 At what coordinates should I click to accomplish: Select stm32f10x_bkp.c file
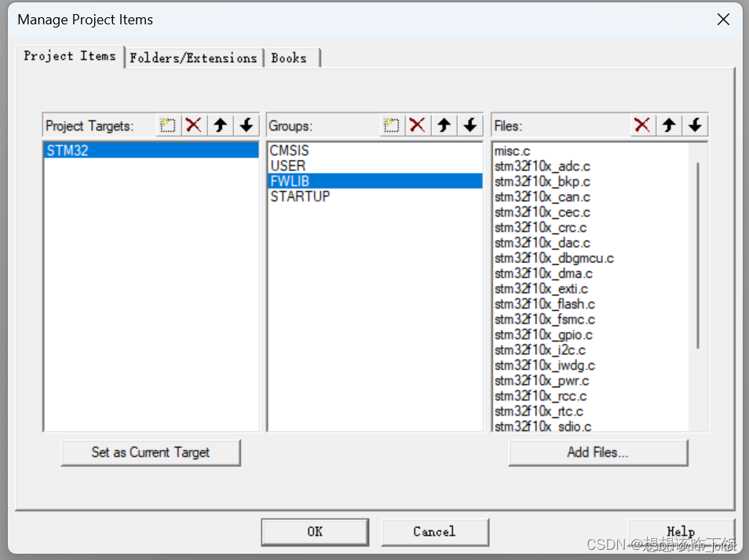591,181
